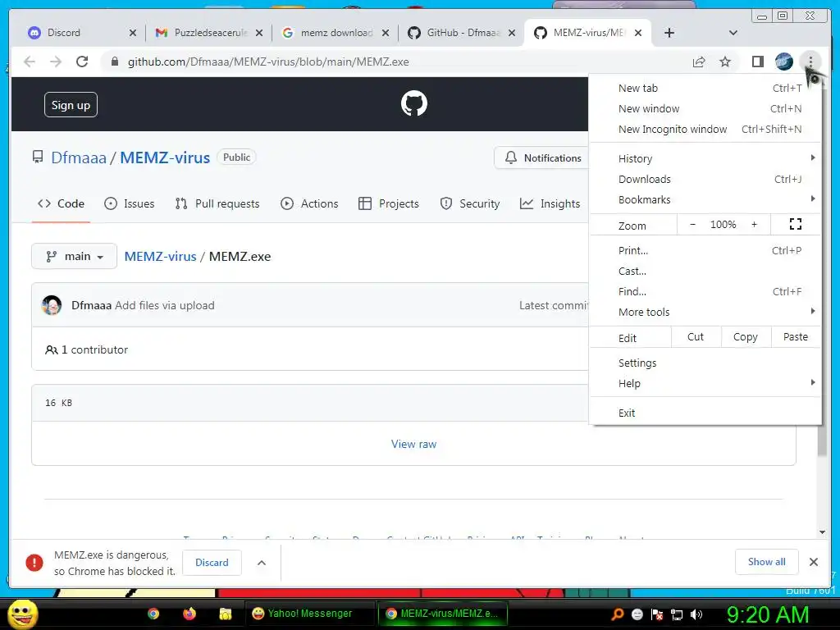Screen dimensions: 840x630
Task: Open file explorer taskbar icon
Action: (x=226, y=614)
